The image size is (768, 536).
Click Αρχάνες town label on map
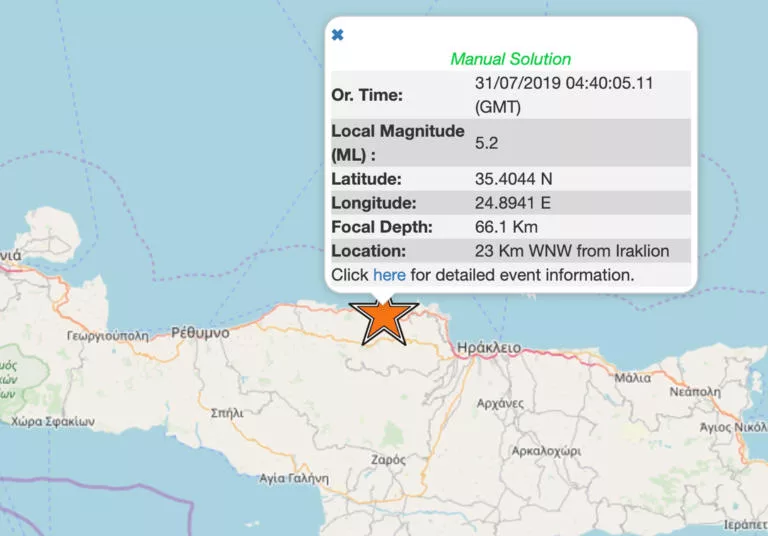[500, 402]
